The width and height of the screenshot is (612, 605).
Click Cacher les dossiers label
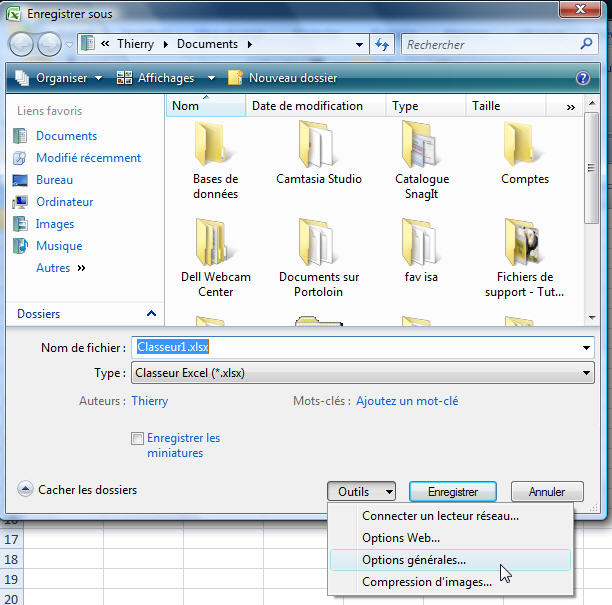coord(87,489)
